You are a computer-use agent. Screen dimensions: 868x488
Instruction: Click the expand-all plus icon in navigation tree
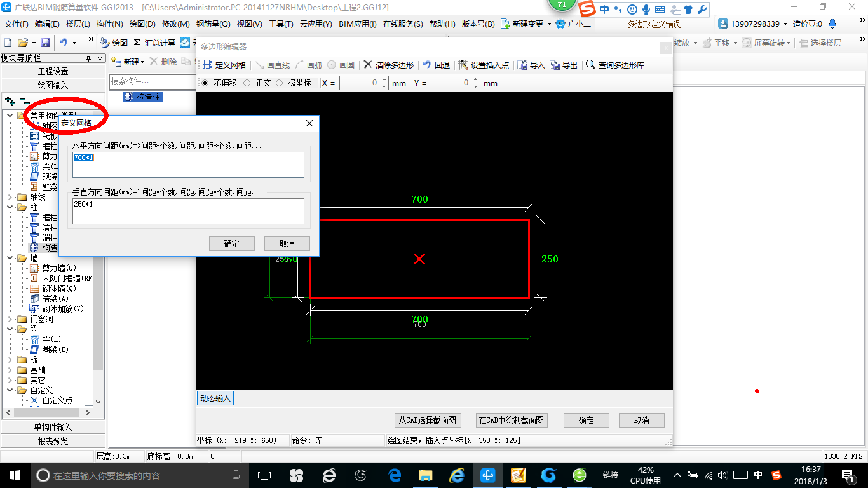tap(10, 101)
